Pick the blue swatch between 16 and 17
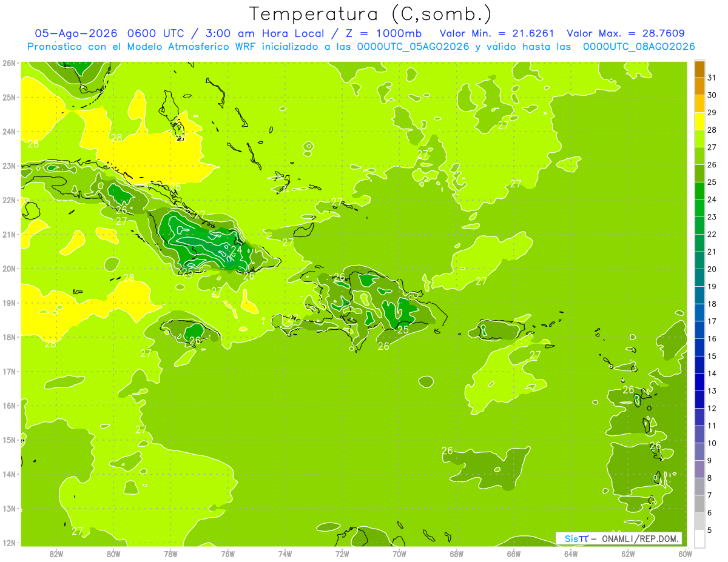Image resolution: width=728 pixels, height=562 pixels. coord(699,330)
